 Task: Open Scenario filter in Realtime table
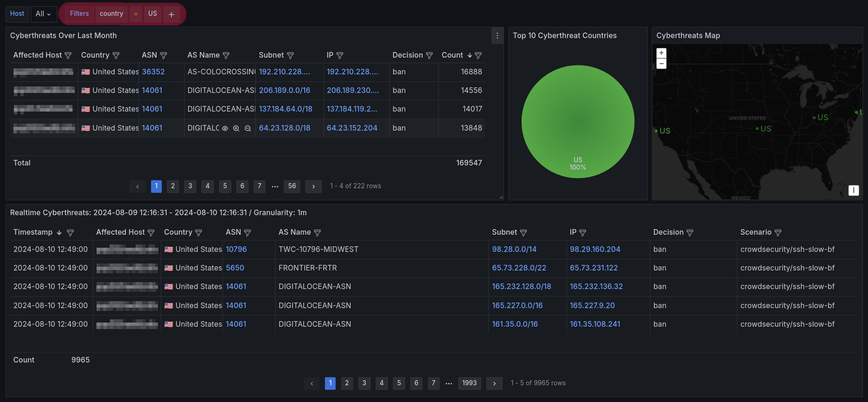(x=778, y=232)
